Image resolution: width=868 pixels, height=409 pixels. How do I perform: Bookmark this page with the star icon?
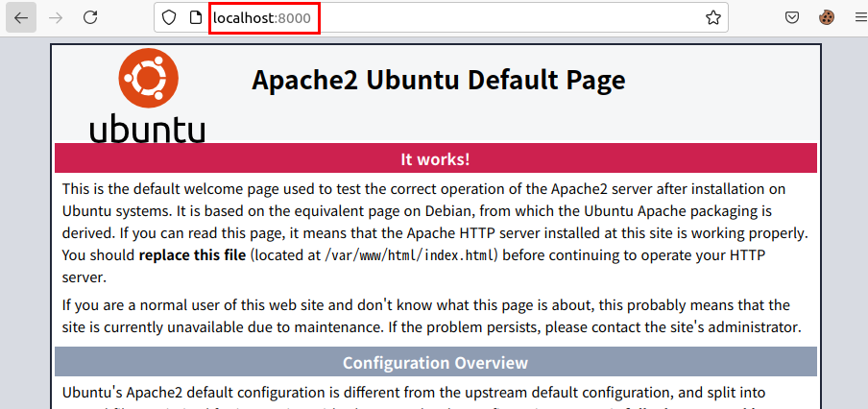tap(713, 17)
